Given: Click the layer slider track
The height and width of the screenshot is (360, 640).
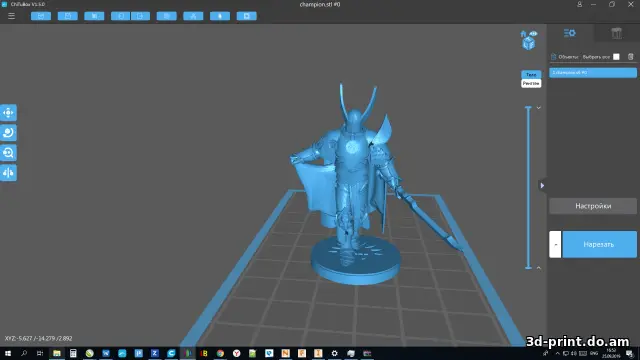Looking at the screenshot, I should coord(528,187).
